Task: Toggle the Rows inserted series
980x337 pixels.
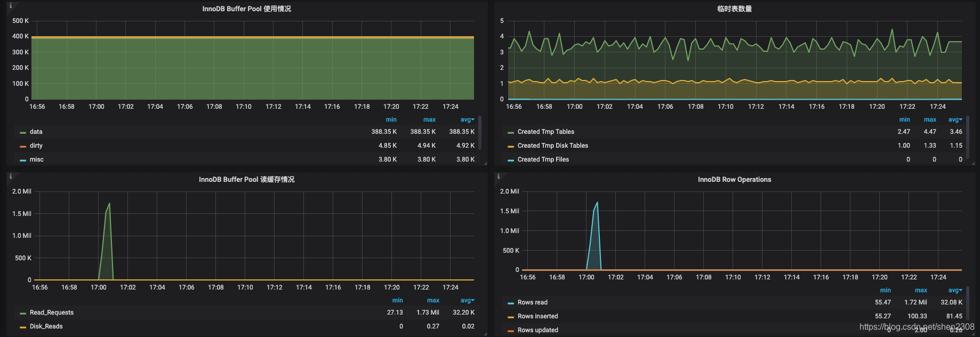Action: click(x=537, y=316)
